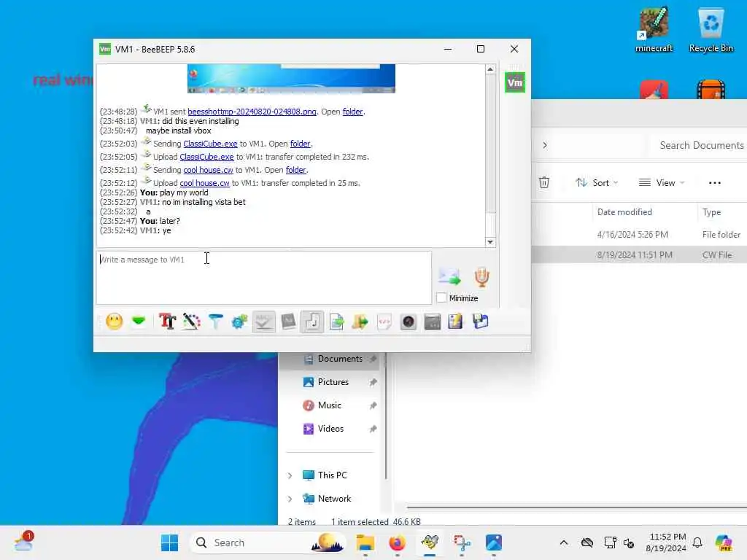Click the voice message microphone icon
The image size is (747, 560).
(481, 277)
